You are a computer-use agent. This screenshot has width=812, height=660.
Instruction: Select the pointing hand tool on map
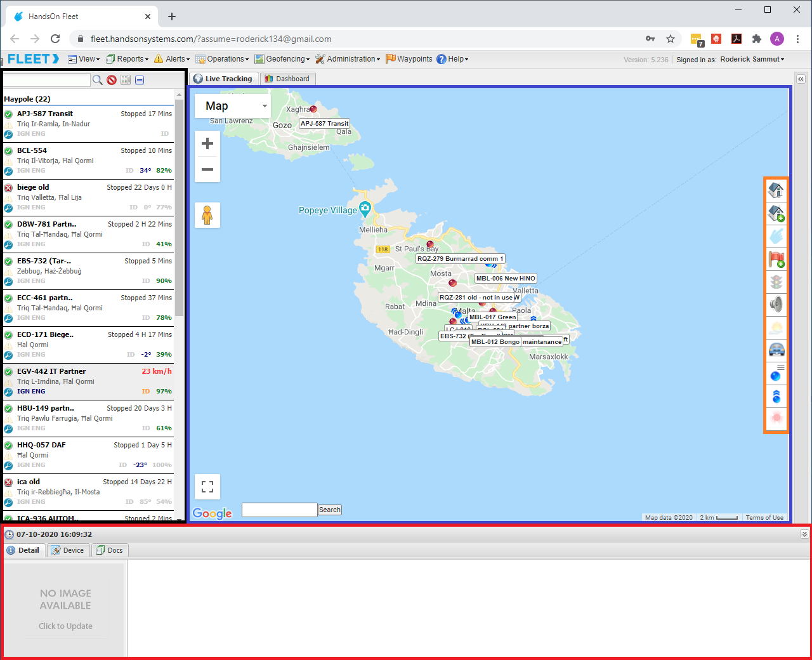coord(776,236)
